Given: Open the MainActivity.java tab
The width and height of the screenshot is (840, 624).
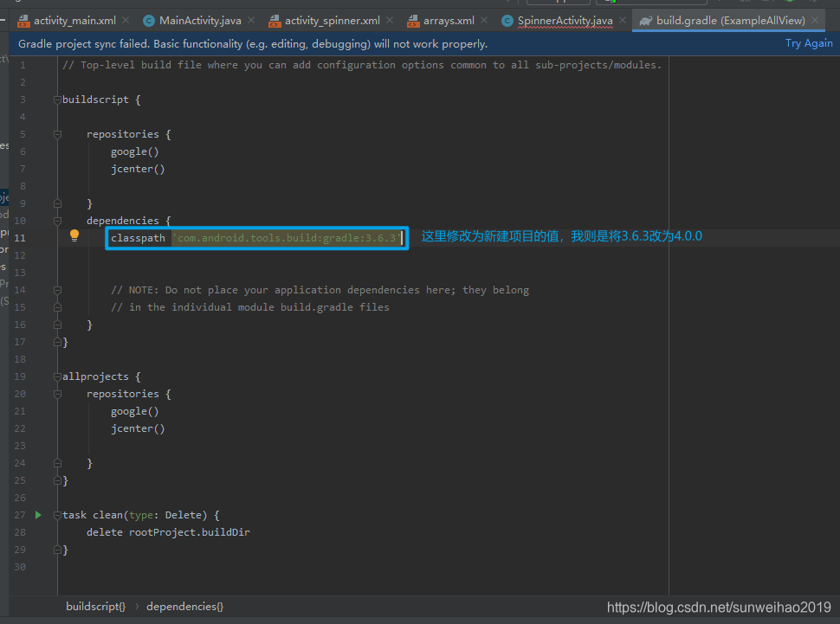Looking at the screenshot, I should (200, 21).
